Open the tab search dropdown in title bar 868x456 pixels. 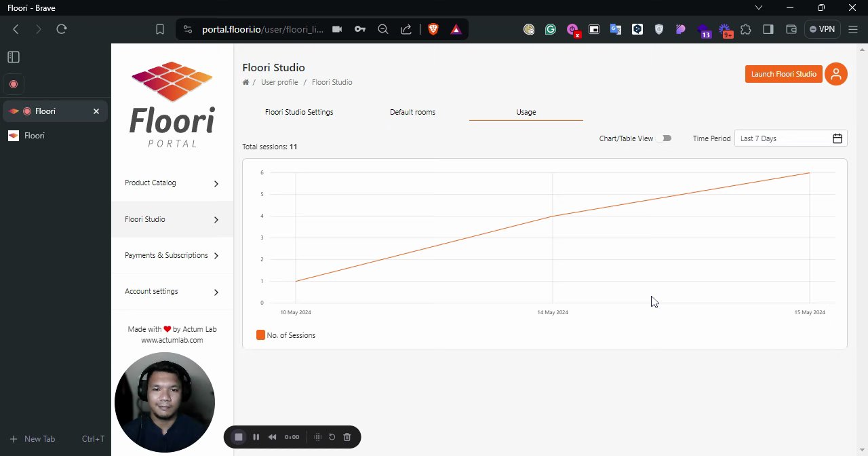coord(759,7)
